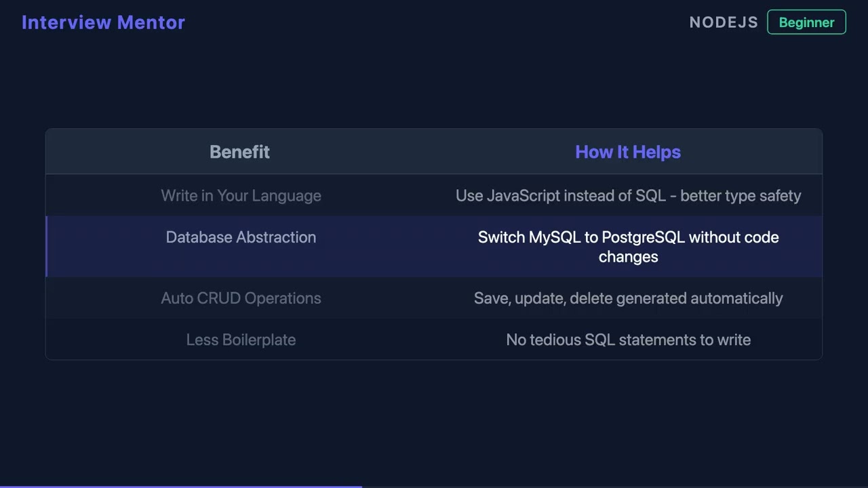Click the highlighted row's left accent bar
This screenshot has height=488, width=868.
(47, 247)
